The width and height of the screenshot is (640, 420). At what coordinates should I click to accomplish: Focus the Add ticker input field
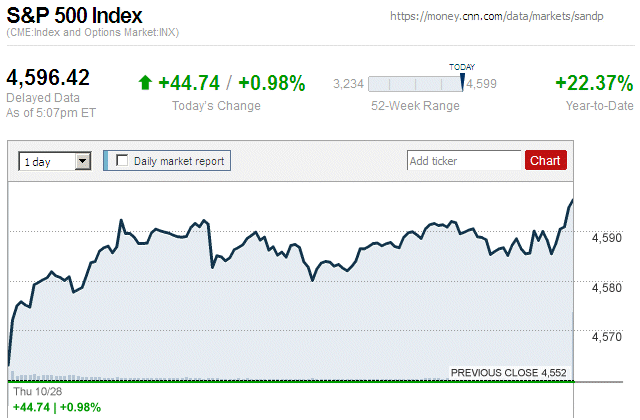coord(464,160)
